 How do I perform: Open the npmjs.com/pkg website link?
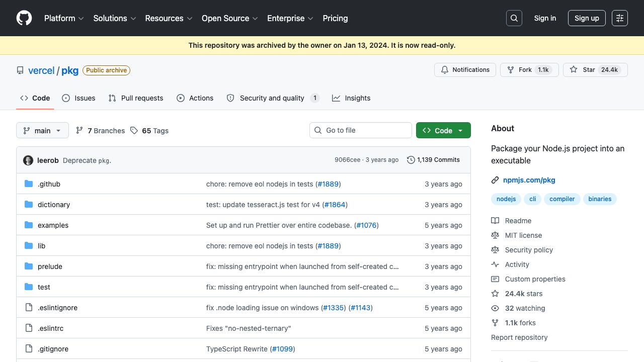point(529,180)
